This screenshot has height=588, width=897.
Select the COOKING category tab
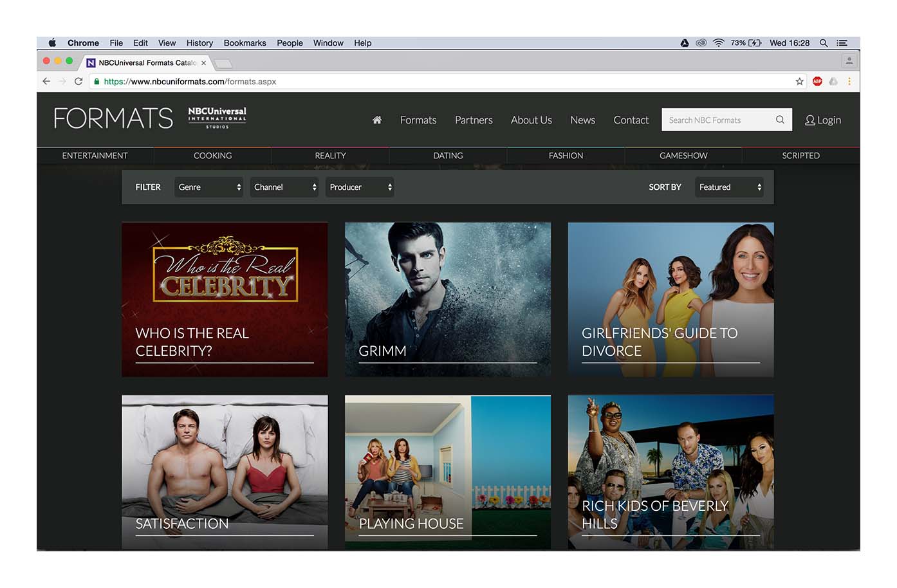213,156
